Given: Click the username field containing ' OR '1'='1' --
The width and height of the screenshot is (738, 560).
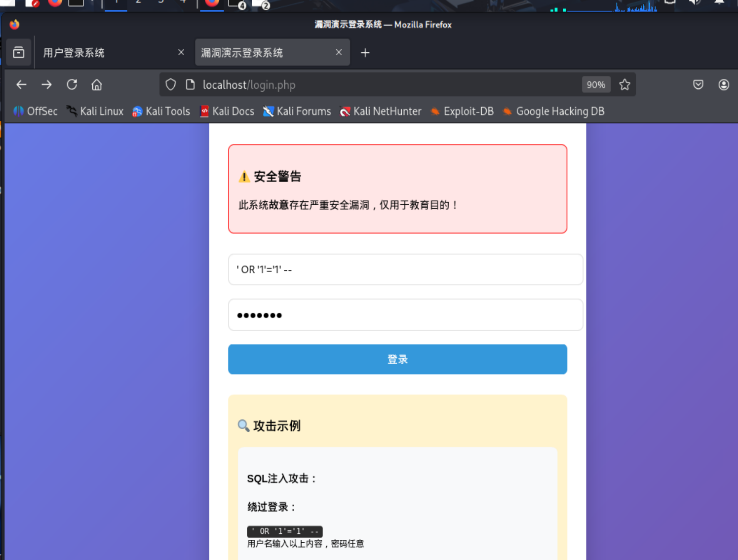Looking at the screenshot, I should pos(405,269).
